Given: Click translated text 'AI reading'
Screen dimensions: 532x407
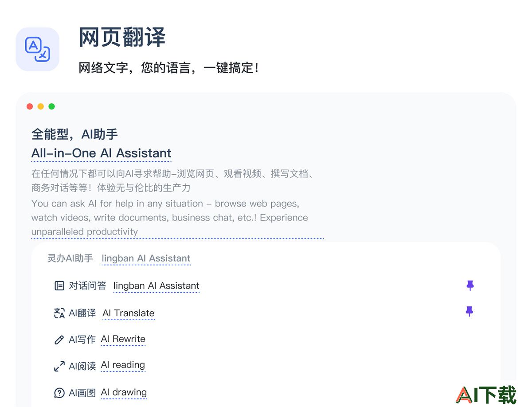Looking at the screenshot, I should click(x=123, y=365).
